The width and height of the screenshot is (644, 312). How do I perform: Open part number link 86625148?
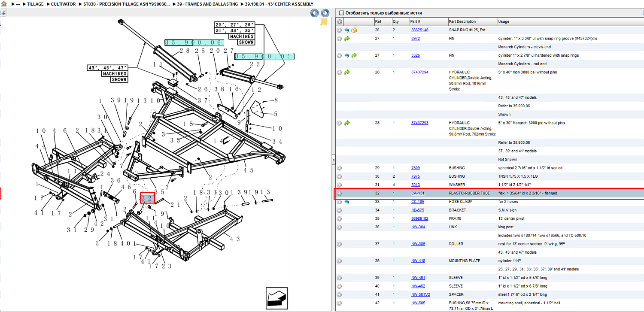click(x=419, y=30)
